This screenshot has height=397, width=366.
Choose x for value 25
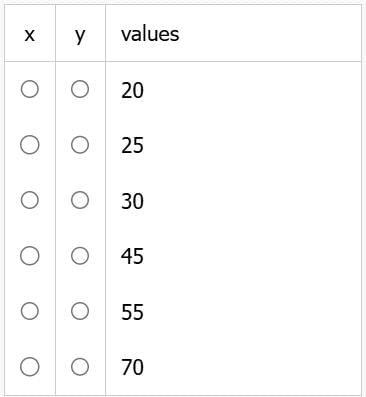tap(30, 145)
